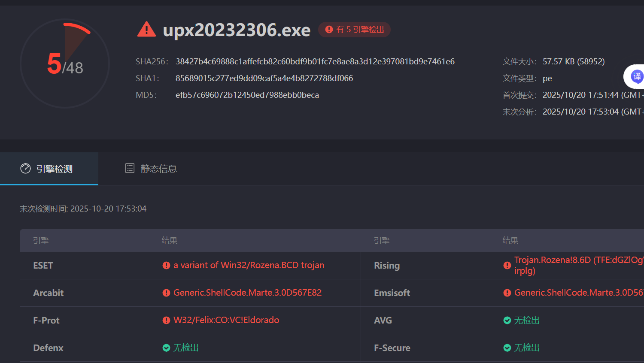Click the Win32/Rozena.BCD trojan result
Image resolution: width=644 pixels, height=363 pixels.
tap(249, 265)
